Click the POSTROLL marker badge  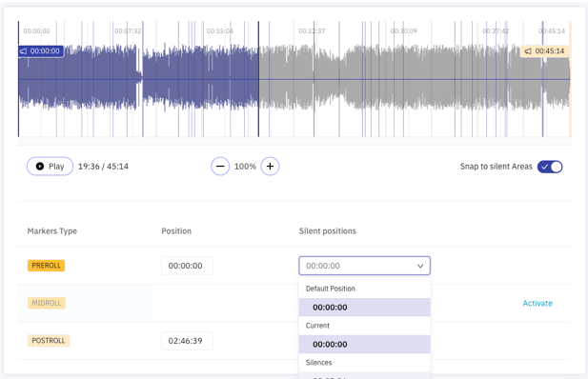(49, 340)
